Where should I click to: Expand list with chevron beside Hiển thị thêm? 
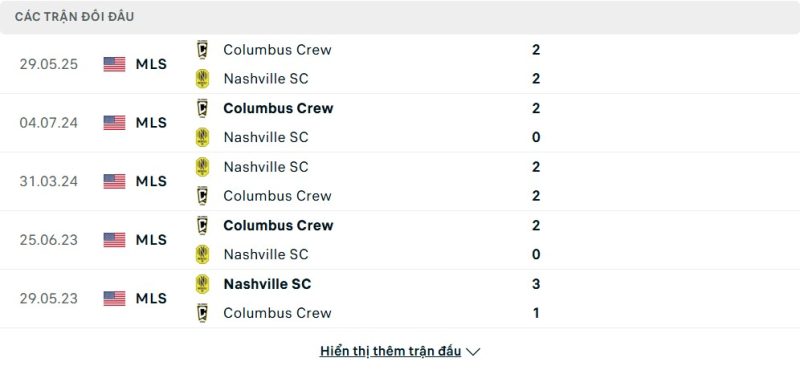(473, 352)
